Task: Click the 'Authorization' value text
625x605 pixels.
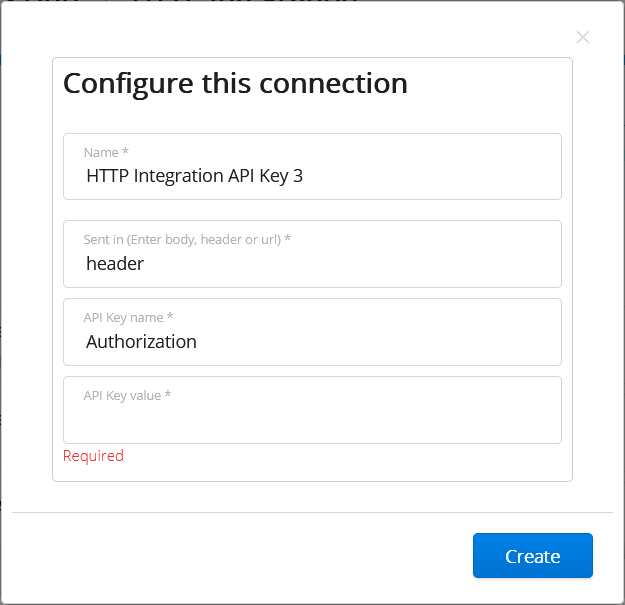Action: (x=141, y=342)
